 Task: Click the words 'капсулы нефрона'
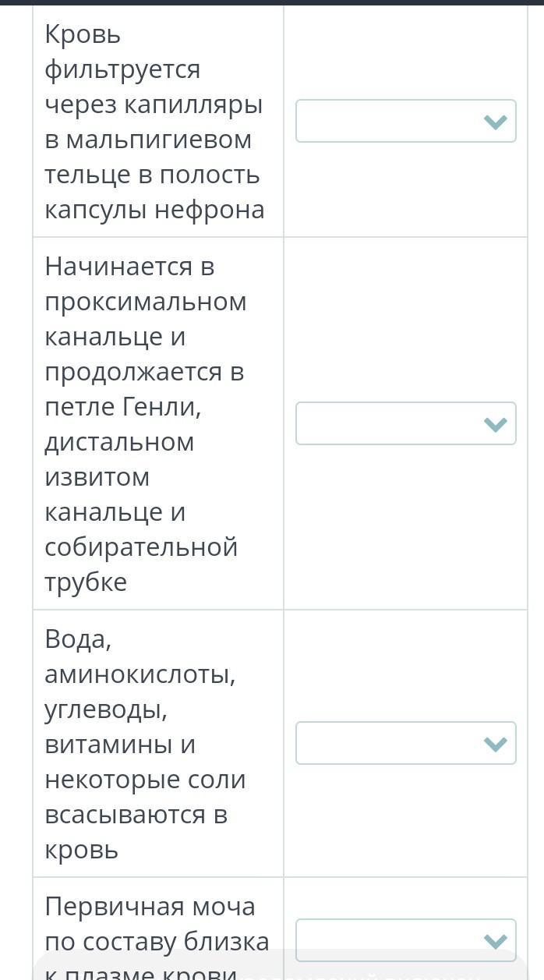click(x=154, y=210)
